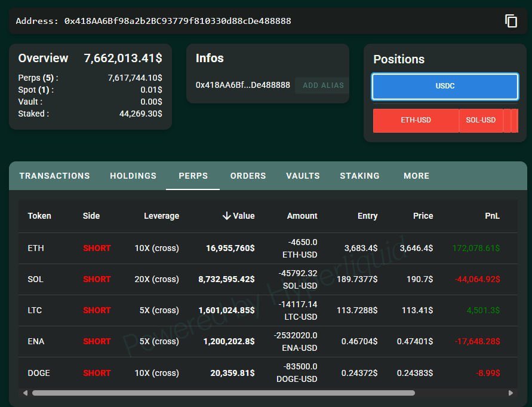Sort table by Leverage column header
The height and width of the screenshot is (407, 532).
point(161,216)
